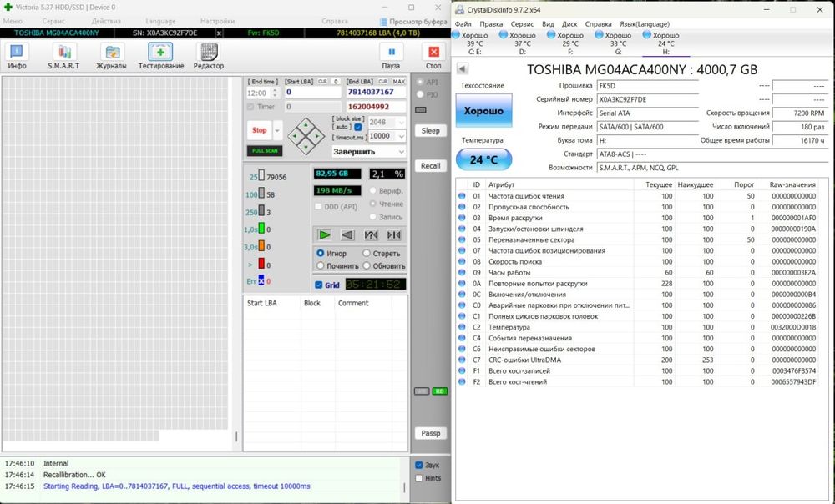Toggle the block size auto checkbox
The height and width of the screenshot is (504, 835).
pyautogui.click(x=358, y=127)
